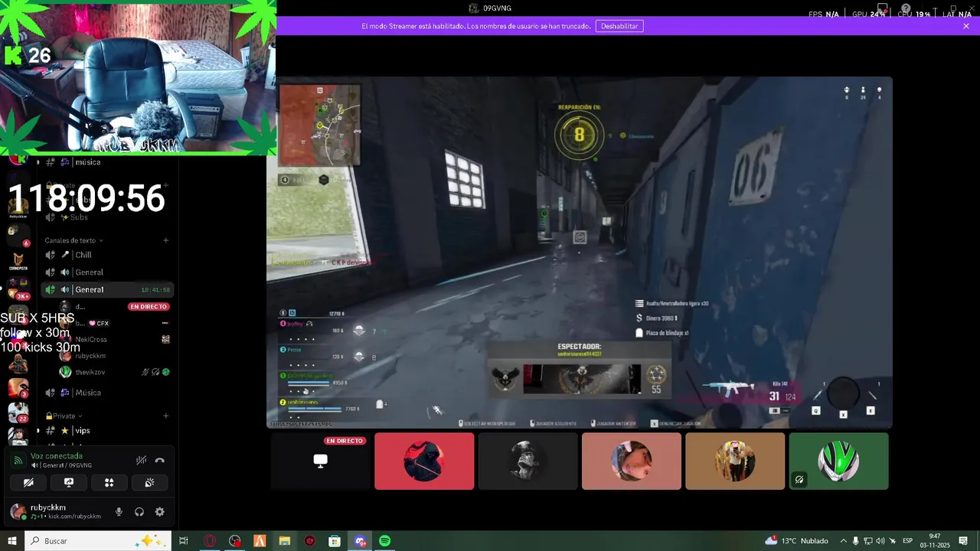980x551 pixels.
Task: Mute the microphone beside rubyckkm
Action: [119, 512]
